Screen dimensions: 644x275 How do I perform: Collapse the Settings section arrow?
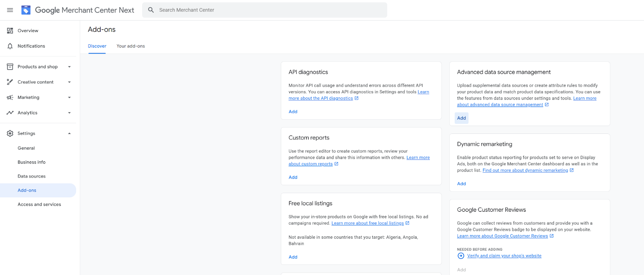pos(69,133)
